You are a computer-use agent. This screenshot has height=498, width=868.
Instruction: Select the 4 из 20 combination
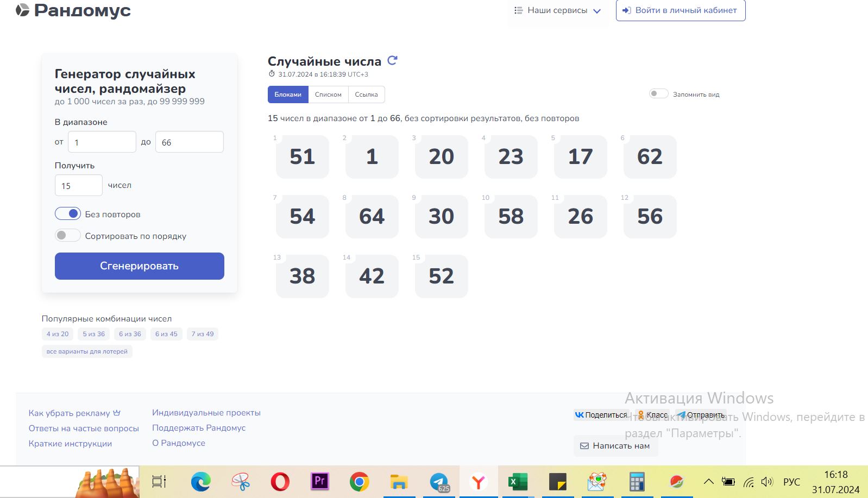pyautogui.click(x=58, y=334)
